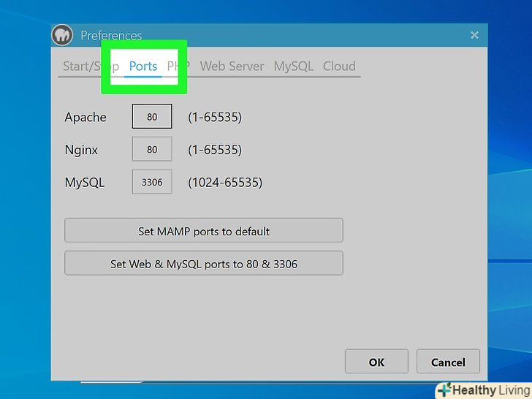Click into the Nginx port field
This screenshot has height=399, width=532.
[x=152, y=149]
